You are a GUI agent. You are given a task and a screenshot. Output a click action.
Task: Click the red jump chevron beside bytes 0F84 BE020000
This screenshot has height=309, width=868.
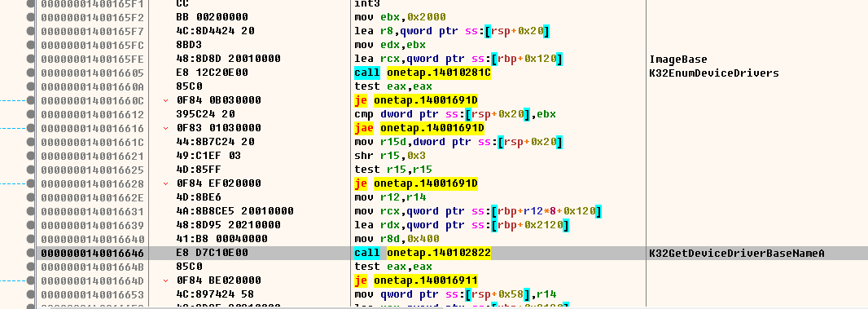(165, 280)
